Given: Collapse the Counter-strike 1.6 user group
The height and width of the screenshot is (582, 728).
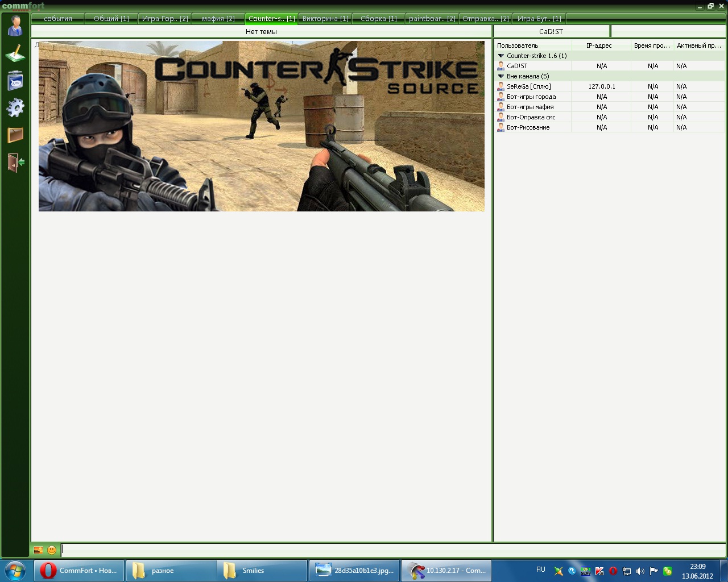Looking at the screenshot, I should pyautogui.click(x=501, y=56).
